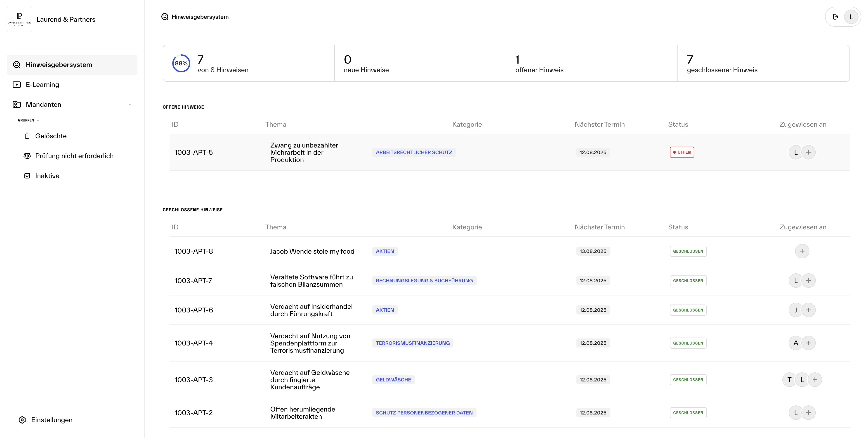The image size is (868, 438).
Task: Click the plus icon on row 1003-APT-4
Action: (809, 343)
